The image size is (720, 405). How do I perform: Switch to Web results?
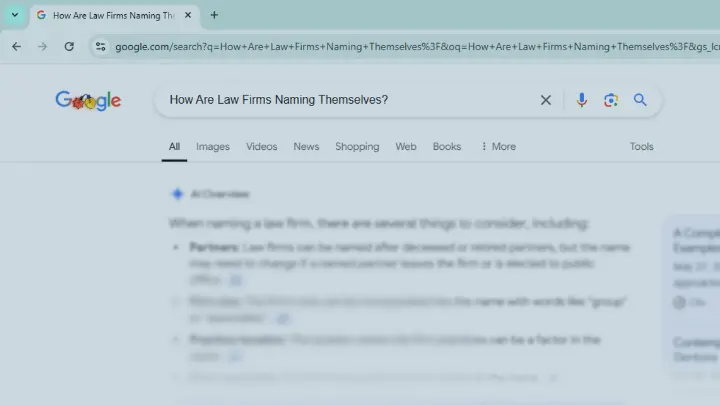(x=406, y=146)
